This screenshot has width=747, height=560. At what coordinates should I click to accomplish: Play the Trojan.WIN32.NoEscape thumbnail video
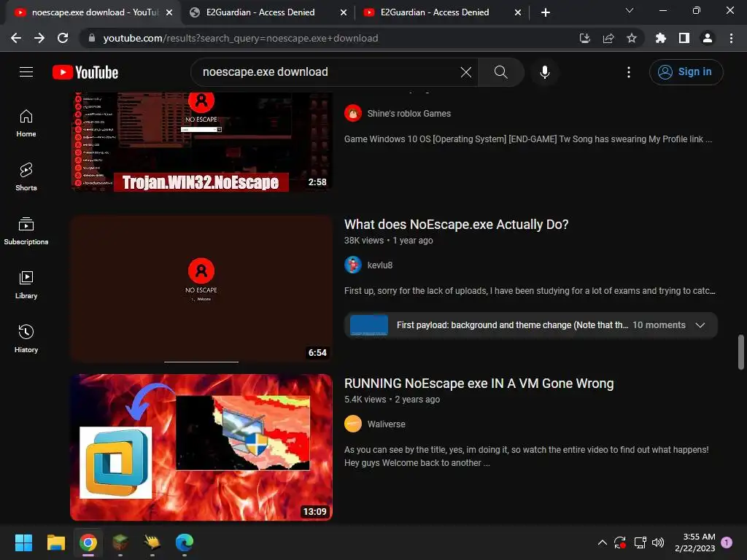[x=201, y=142]
